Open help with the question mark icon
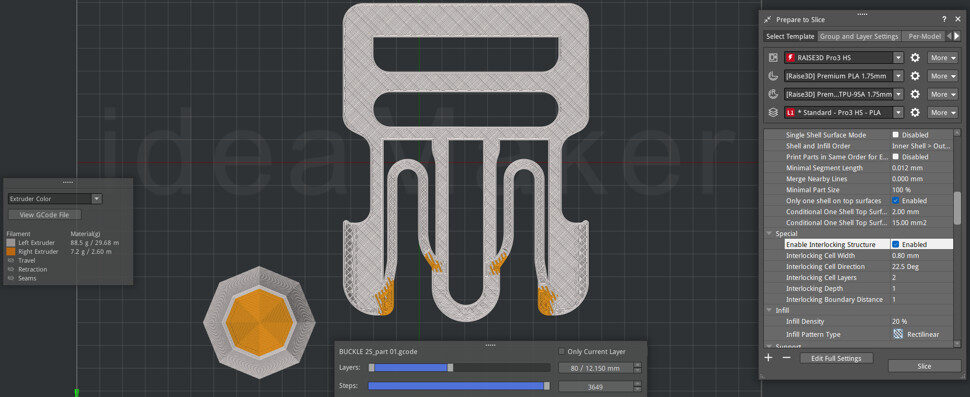The height and width of the screenshot is (397, 970). [944, 20]
